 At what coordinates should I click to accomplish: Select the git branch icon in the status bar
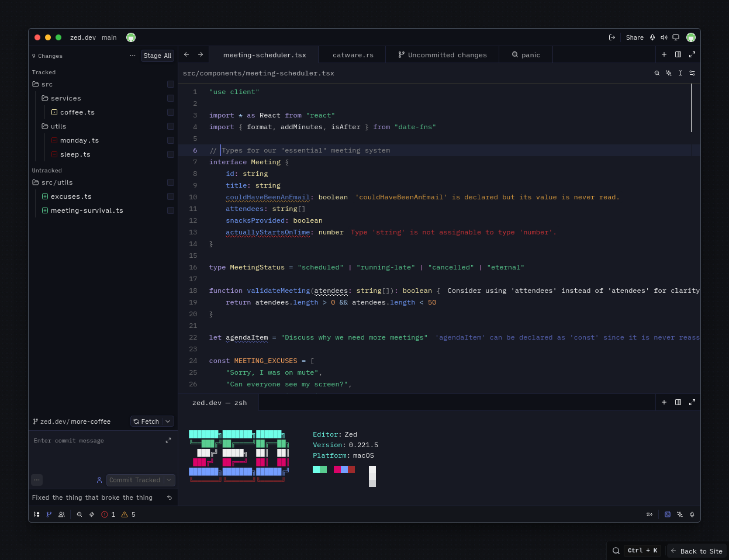point(49,514)
